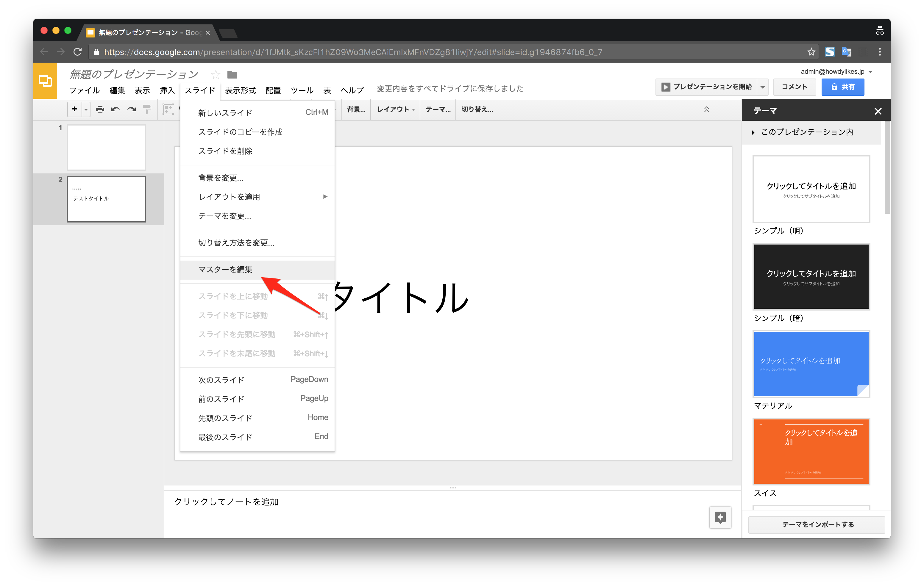
Task: Select the paint format tool
Action: pyautogui.click(x=147, y=109)
